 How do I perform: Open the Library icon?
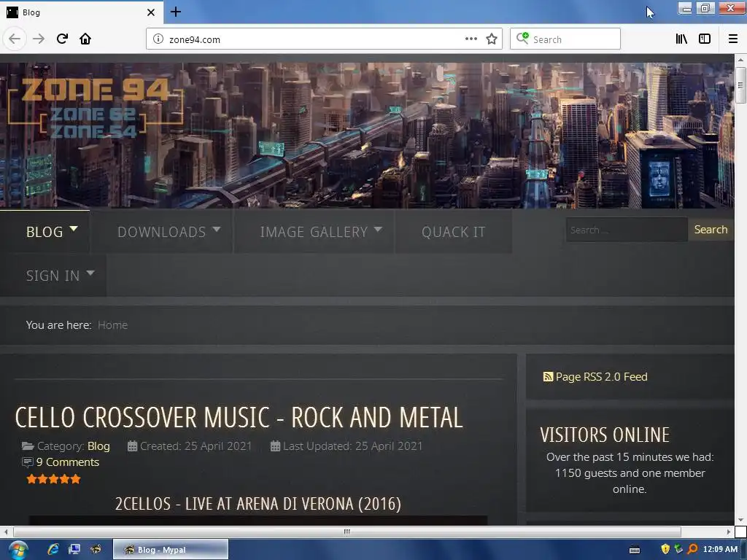click(681, 39)
